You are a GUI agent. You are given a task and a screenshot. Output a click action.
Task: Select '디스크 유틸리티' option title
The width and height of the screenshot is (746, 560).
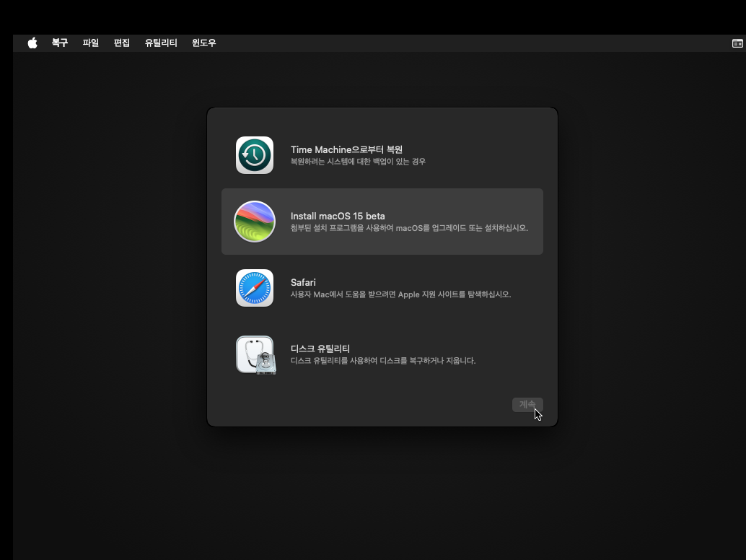click(x=320, y=349)
